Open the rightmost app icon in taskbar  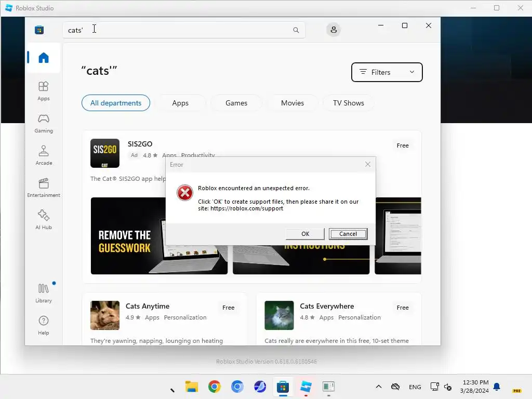[x=328, y=387]
